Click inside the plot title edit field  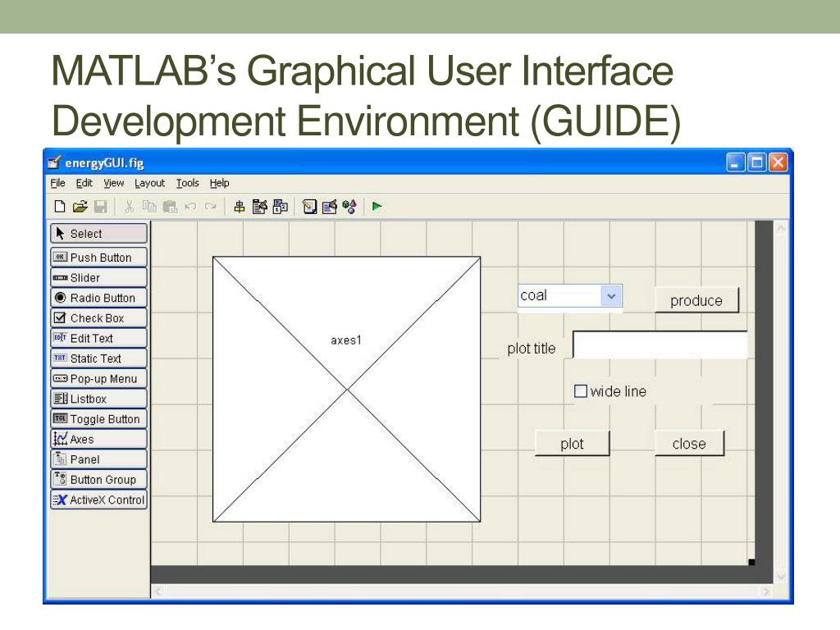(x=660, y=345)
